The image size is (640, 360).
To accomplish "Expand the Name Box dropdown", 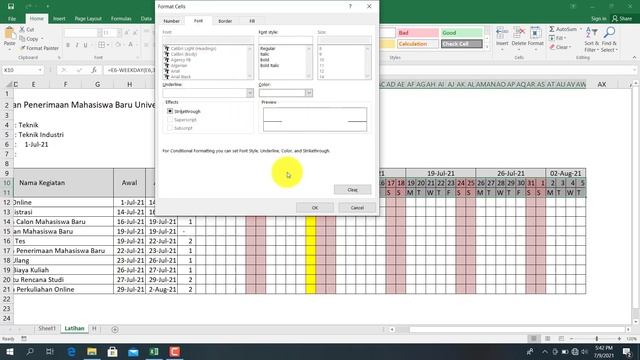I will tap(40, 70).
